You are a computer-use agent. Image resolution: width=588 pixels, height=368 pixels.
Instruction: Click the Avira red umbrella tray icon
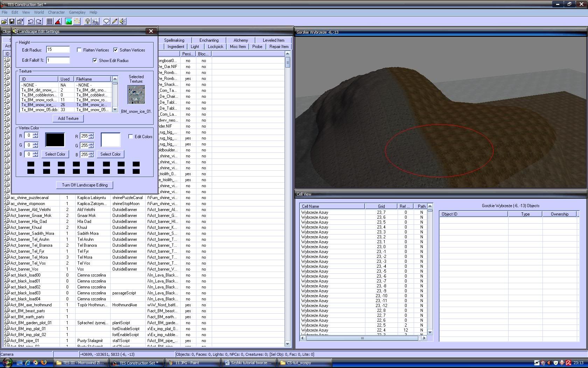point(568,363)
